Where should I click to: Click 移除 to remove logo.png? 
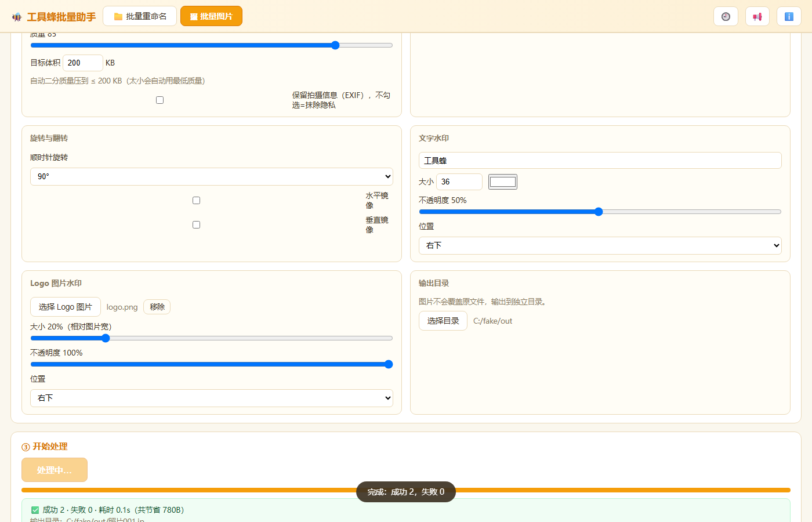pos(157,307)
